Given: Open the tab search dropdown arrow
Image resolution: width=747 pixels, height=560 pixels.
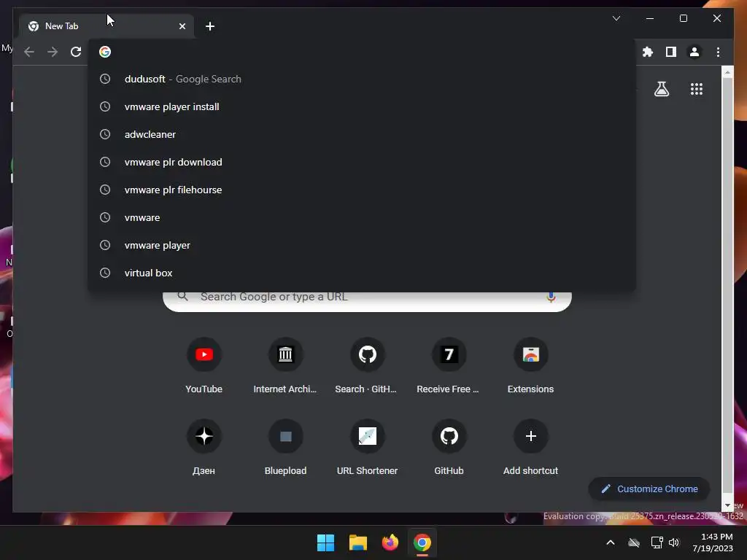Looking at the screenshot, I should point(616,18).
